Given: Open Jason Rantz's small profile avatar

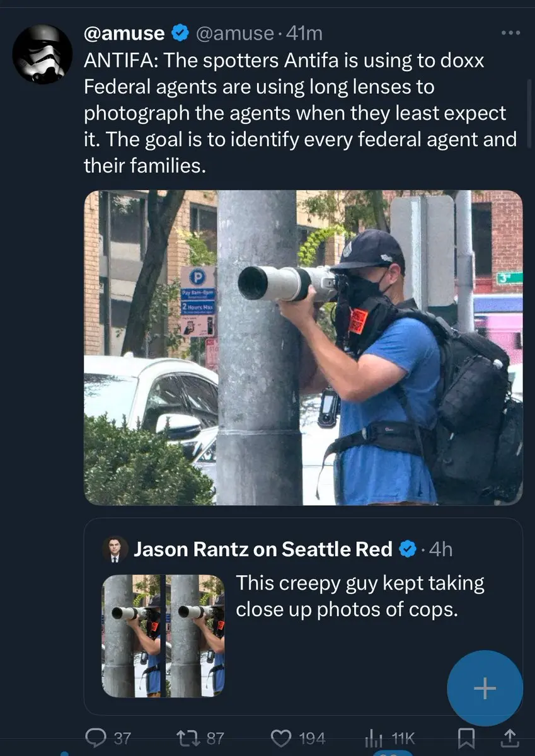Looking at the screenshot, I should [115, 549].
